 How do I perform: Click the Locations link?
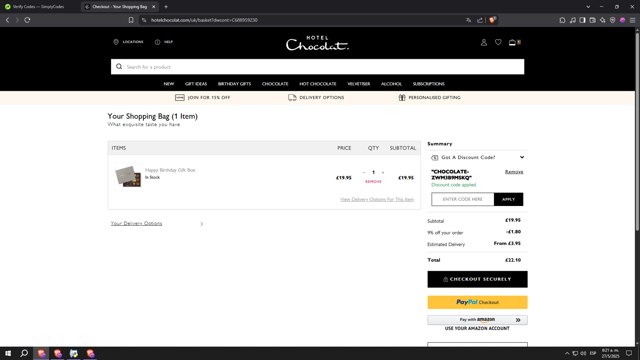click(128, 42)
